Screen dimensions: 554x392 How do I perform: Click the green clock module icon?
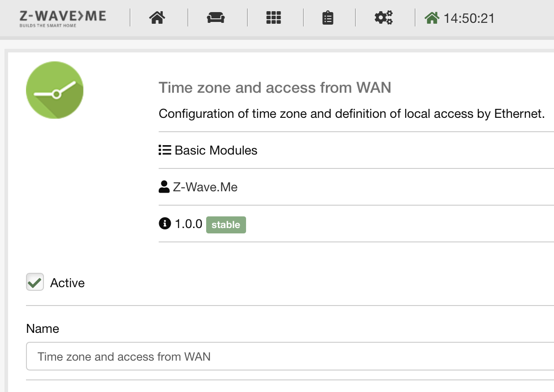(x=55, y=90)
